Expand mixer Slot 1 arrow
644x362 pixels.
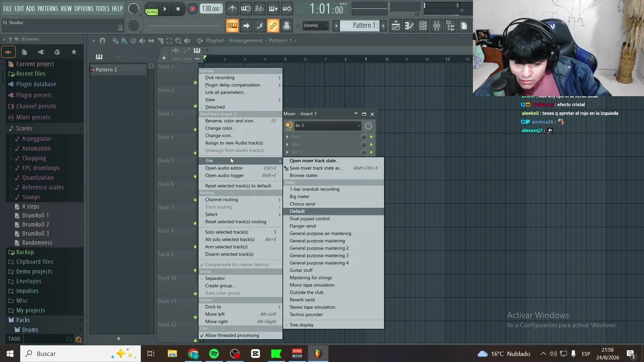pos(287,137)
